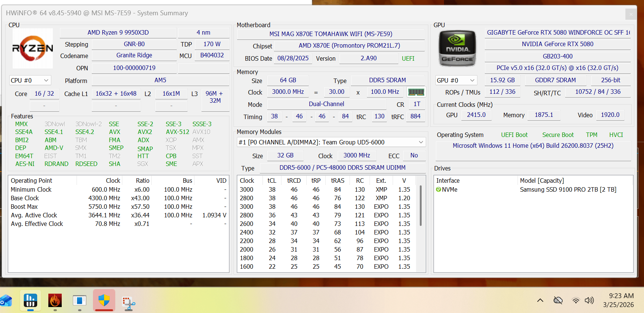Click the Microsoft Windows 11 Home build text
Screen dimensions: 644x313
(533, 146)
